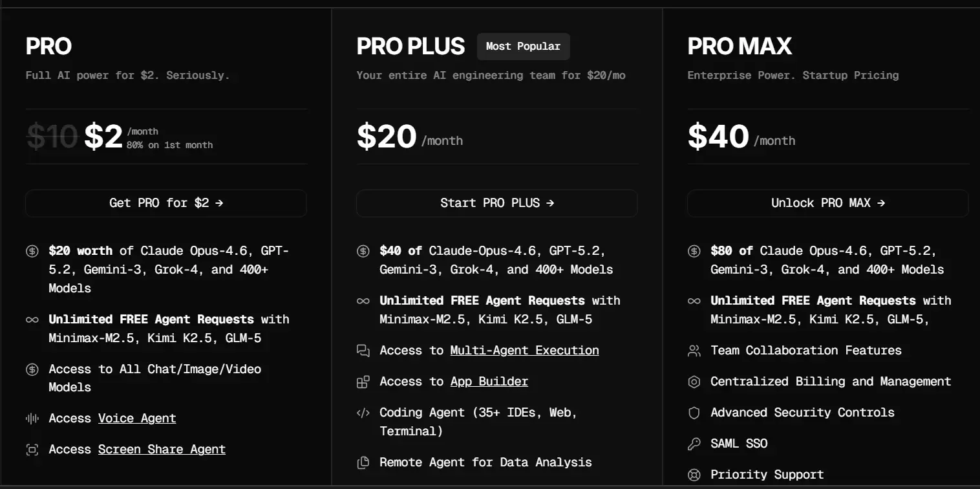This screenshot has width=980, height=489.
Task: Click the Remote Agent documents icon
Action: pos(363,462)
